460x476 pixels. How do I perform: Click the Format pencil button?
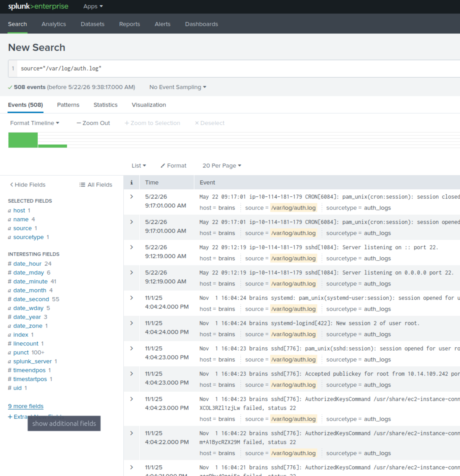coord(173,166)
